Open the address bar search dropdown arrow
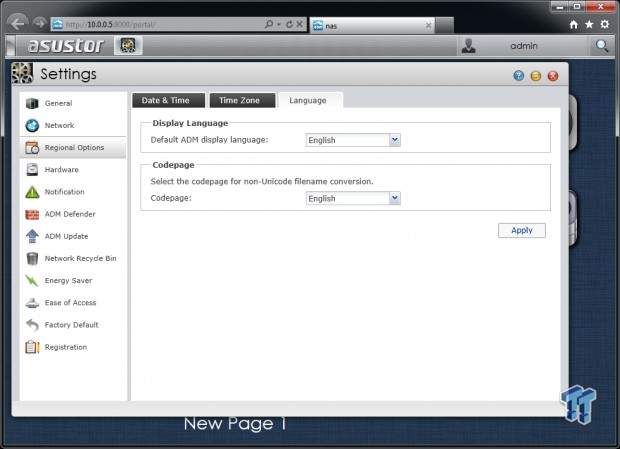 [279, 25]
